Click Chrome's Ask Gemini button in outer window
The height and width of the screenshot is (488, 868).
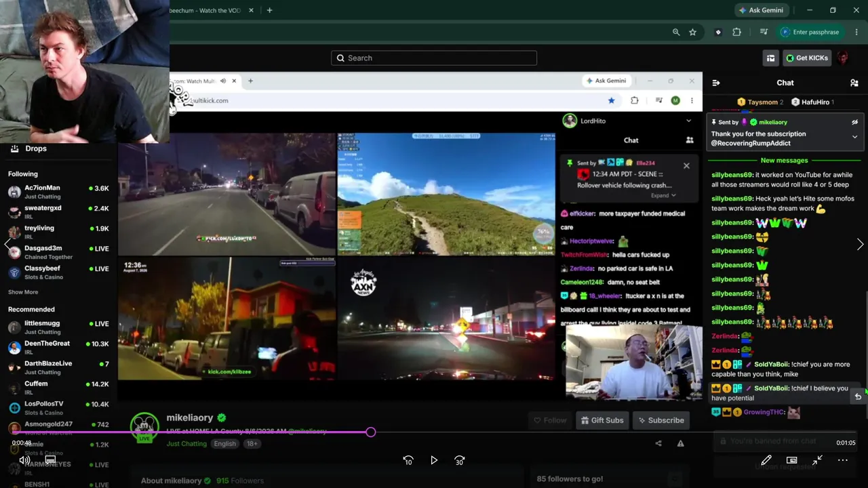(x=761, y=10)
